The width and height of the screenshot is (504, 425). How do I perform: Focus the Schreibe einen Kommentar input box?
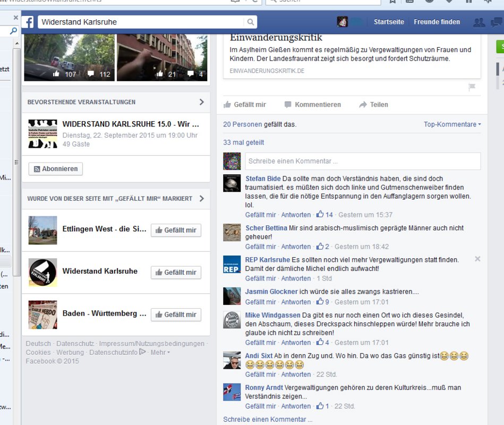coord(363,161)
